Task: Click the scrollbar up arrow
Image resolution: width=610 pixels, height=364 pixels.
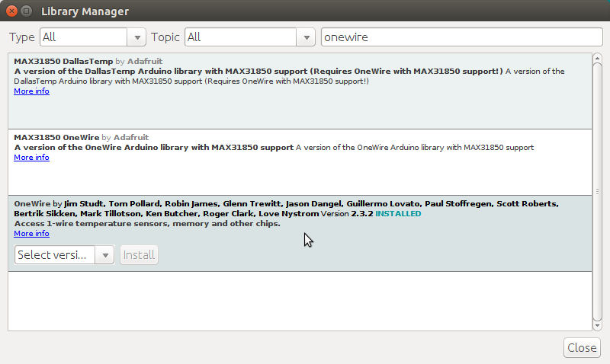Action: tap(597, 59)
